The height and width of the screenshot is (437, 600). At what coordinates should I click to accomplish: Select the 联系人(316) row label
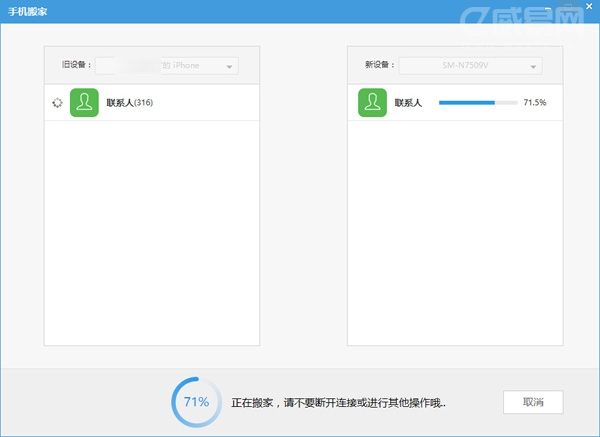pyautogui.click(x=129, y=102)
